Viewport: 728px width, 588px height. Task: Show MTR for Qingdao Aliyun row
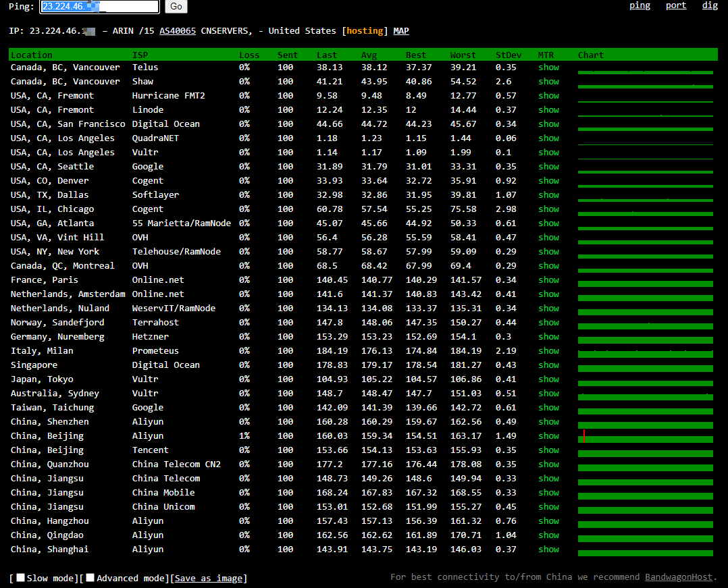[x=548, y=535]
